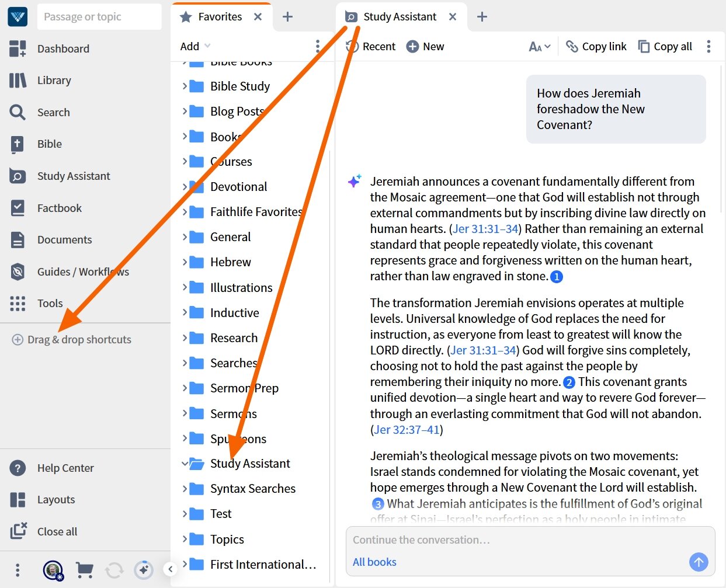Screen dimensions: 726x588
Task: Select the Faithlife Favorites folder
Action: pyautogui.click(x=256, y=211)
